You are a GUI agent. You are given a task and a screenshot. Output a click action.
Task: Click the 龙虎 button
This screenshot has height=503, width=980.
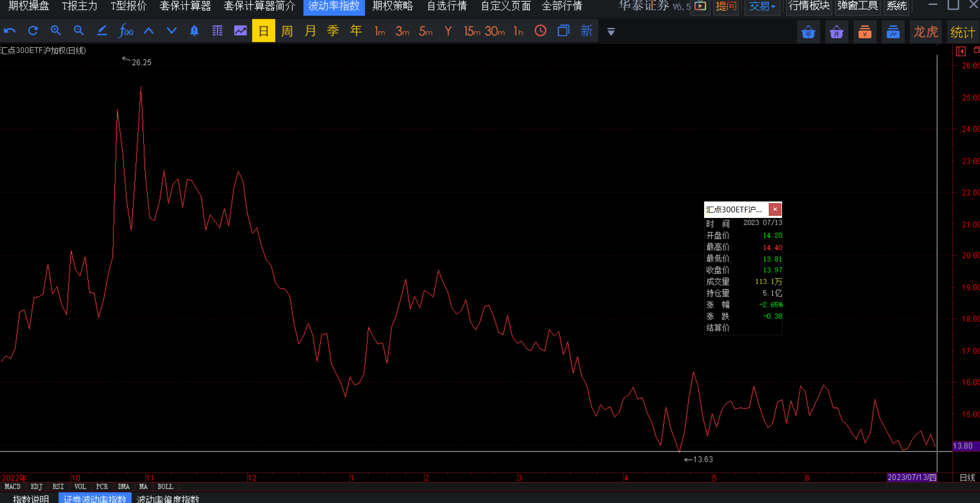925,32
